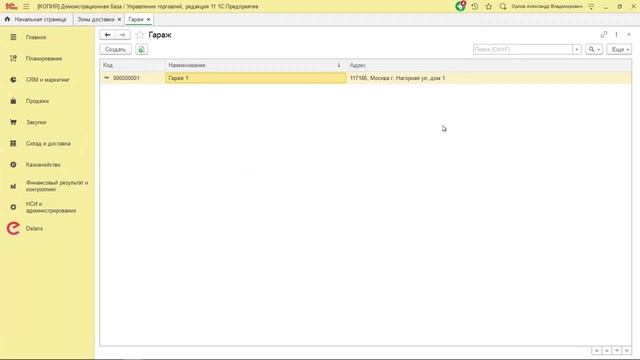Click the Продажи bag icon

pyautogui.click(x=13, y=101)
